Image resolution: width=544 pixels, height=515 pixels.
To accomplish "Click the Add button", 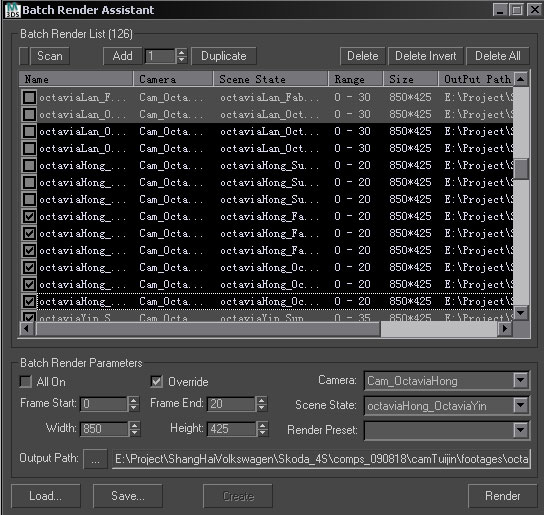I will click(122, 56).
